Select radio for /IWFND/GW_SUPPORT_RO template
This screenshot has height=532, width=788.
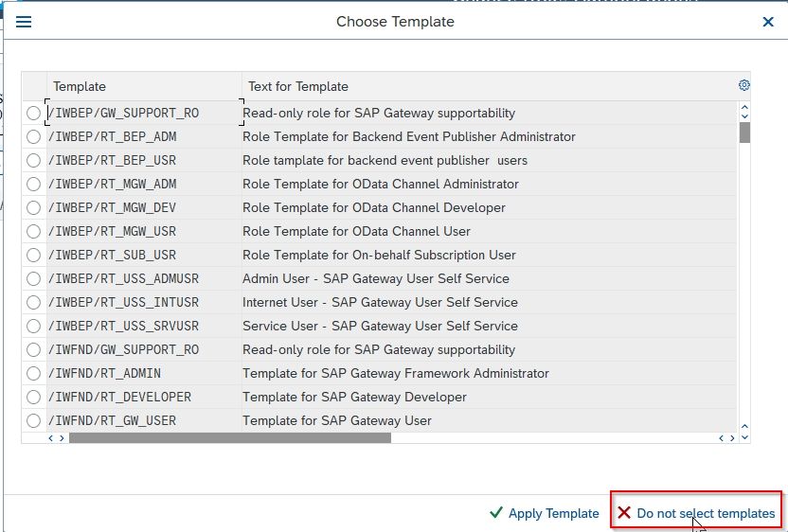point(34,349)
